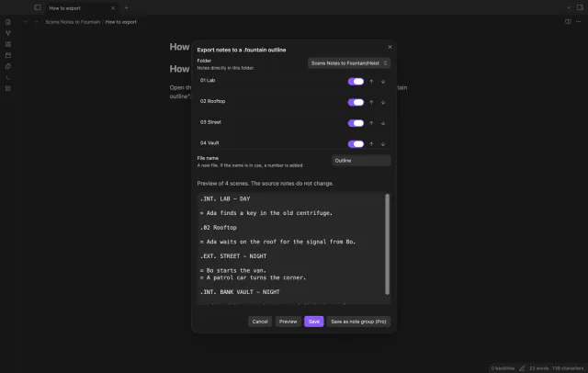Move 01 Lab note down
Viewport: 588px width, 373px height.
pos(383,82)
